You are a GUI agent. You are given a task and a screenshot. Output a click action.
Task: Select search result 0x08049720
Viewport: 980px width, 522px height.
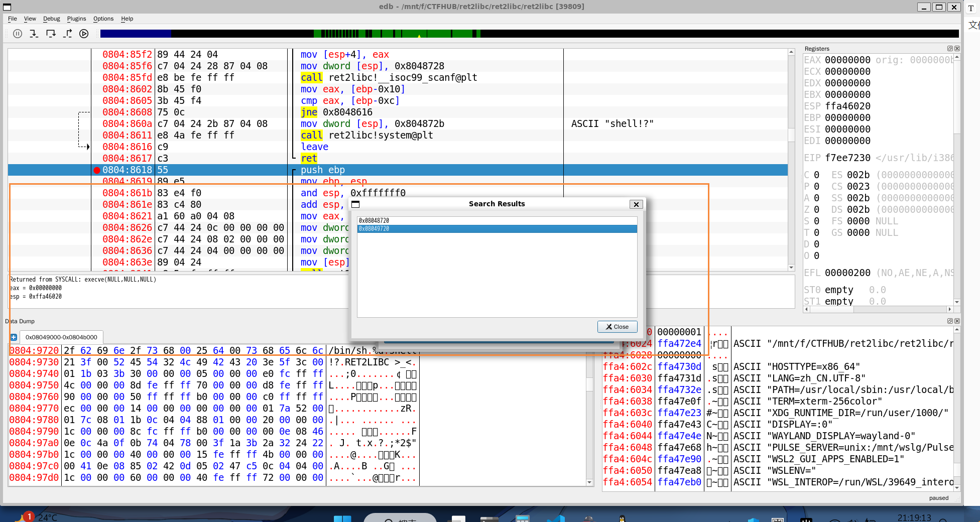tap(497, 229)
